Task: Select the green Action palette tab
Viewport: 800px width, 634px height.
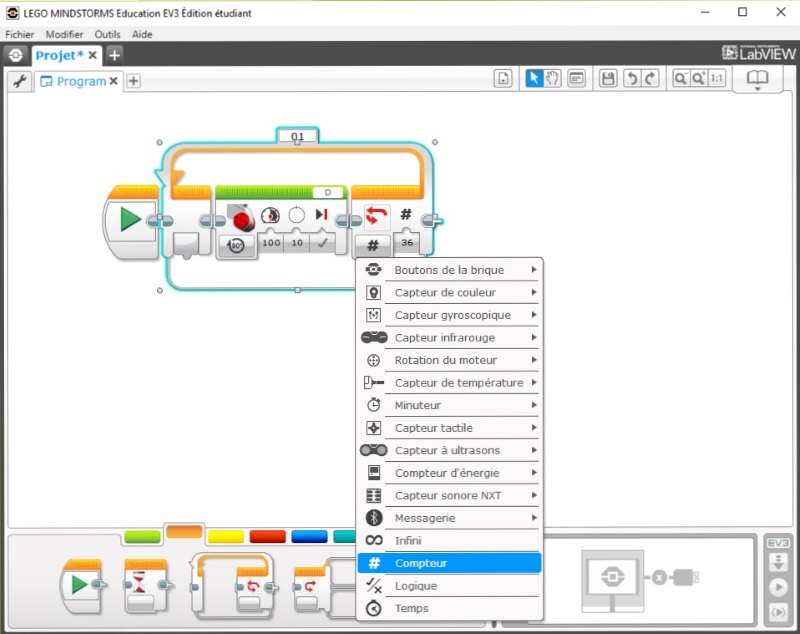Action: [142, 536]
